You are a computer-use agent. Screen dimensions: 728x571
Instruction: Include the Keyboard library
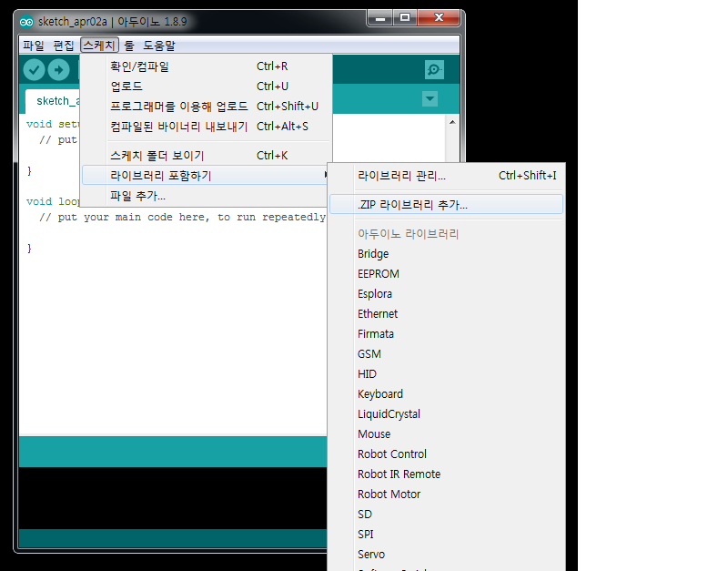(x=446, y=393)
